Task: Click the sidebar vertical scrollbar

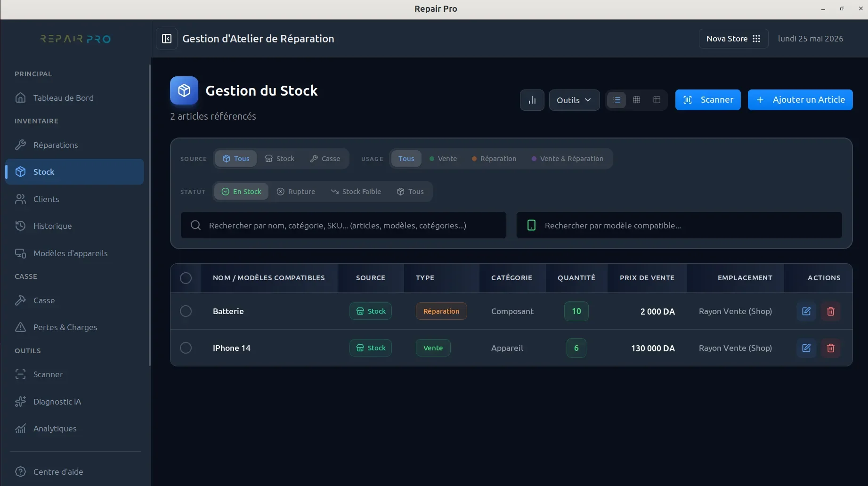Action: point(150,215)
